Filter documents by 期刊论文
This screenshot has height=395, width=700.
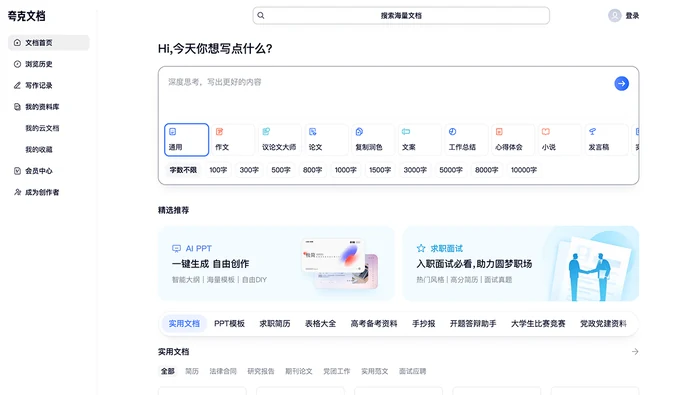pyautogui.click(x=299, y=371)
